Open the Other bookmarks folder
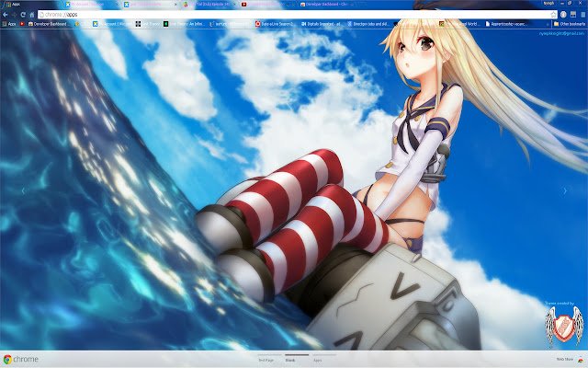This screenshot has height=368, width=588. click(x=570, y=24)
